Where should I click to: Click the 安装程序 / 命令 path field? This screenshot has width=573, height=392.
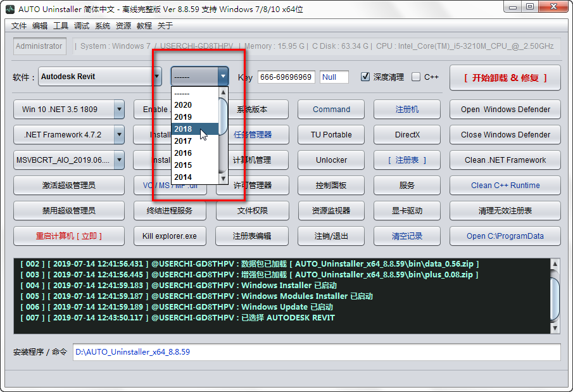click(x=317, y=352)
